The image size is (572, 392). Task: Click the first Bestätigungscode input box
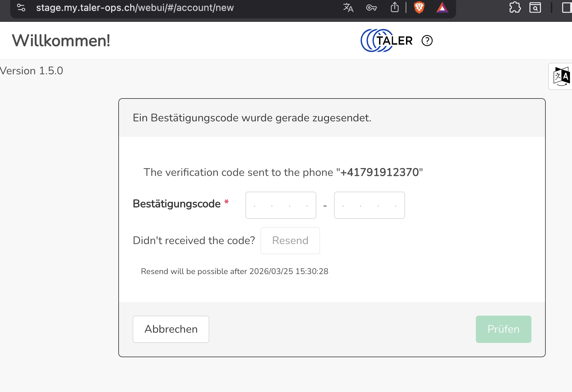(281, 205)
